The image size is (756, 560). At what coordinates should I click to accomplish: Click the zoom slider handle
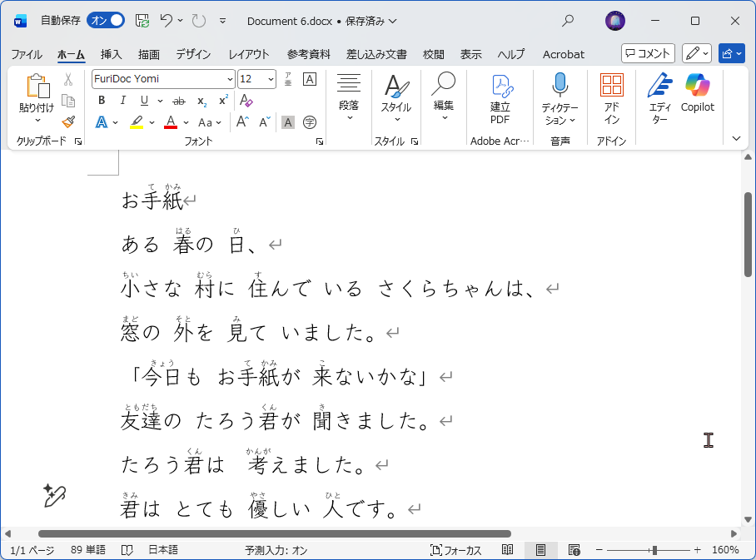(654, 550)
